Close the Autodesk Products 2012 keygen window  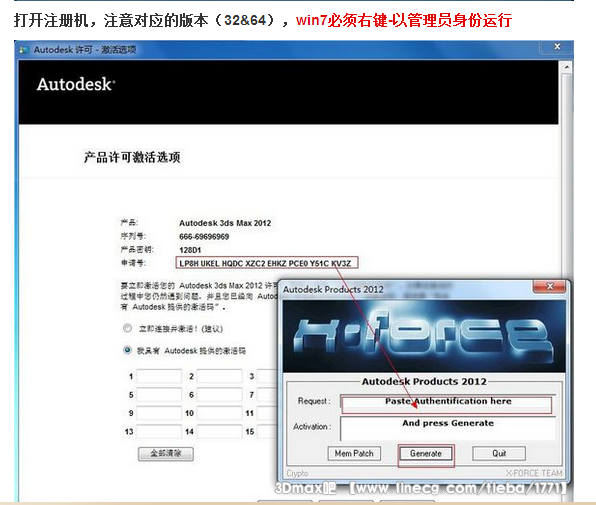pyautogui.click(x=550, y=286)
